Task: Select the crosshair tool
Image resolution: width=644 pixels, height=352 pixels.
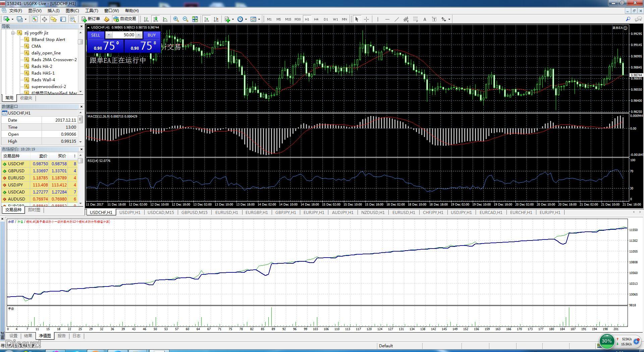Action: pyautogui.click(x=366, y=19)
